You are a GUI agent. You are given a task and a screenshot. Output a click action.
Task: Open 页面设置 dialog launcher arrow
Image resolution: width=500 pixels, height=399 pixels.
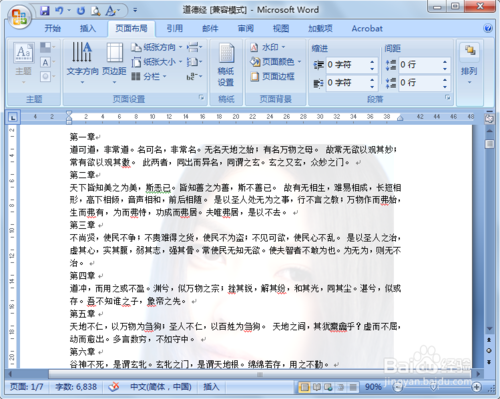(x=201, y=97)
